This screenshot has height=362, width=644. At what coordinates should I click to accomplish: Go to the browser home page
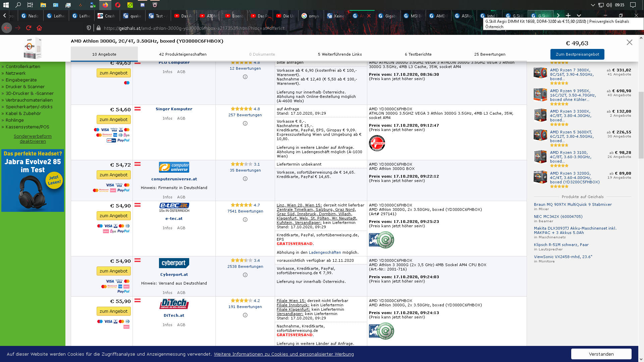(39, 28)
